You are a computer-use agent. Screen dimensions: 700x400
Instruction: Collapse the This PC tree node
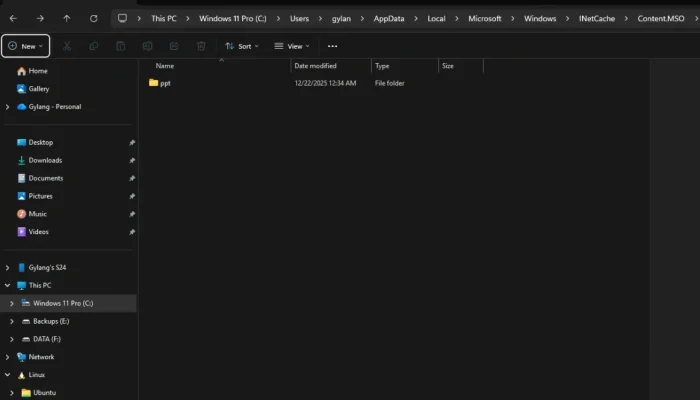click(x=8, y=285)
